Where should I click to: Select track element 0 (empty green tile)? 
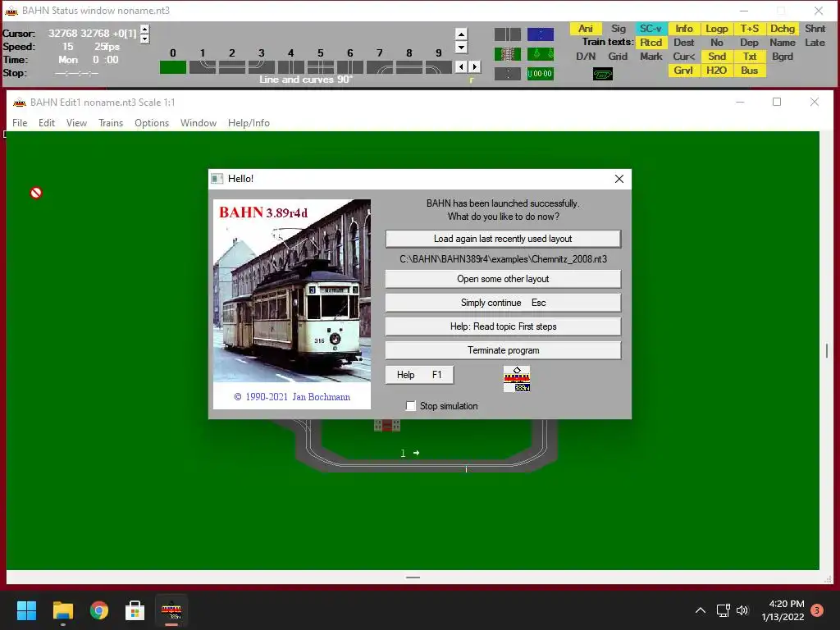coord(172,67)
